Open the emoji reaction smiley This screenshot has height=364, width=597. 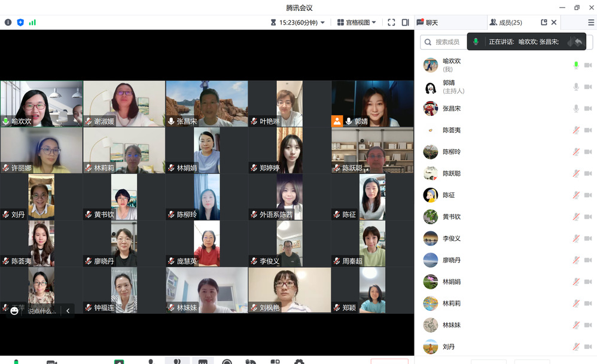(x=14, y=311)
